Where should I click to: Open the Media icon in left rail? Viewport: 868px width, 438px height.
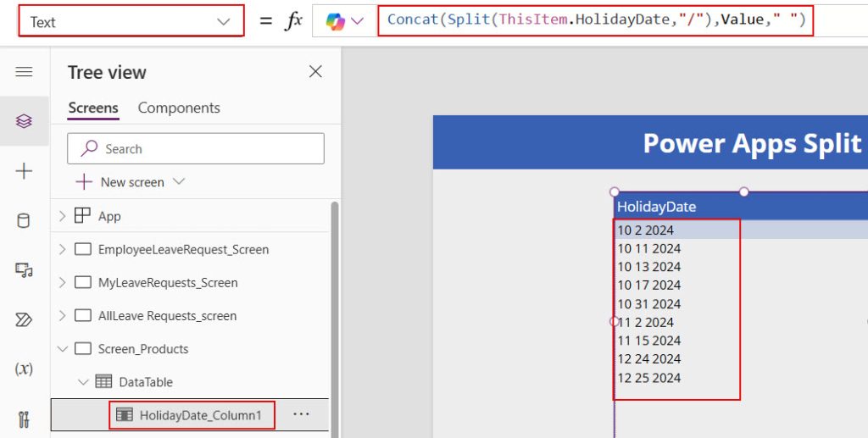tap(24, 270)
